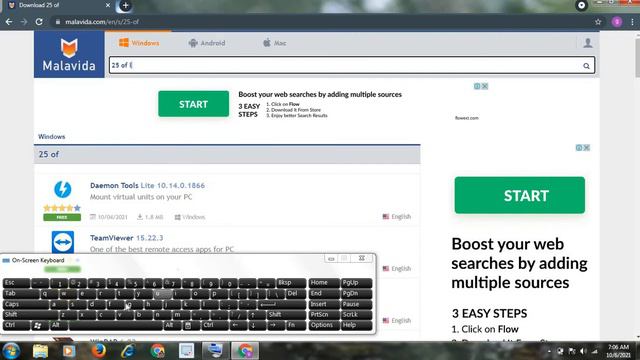Screen dimensions: 640x360
Task: Click the taskbar clock
Action: tap(618, 351)
